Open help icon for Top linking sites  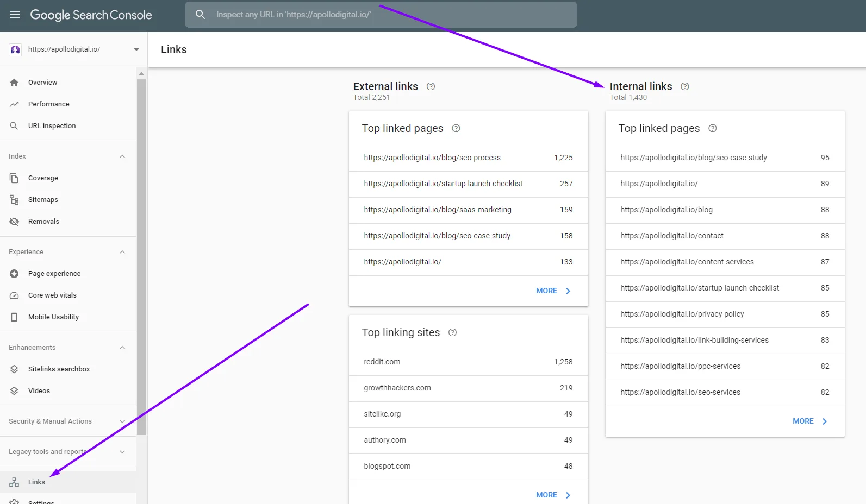point(452,332)
